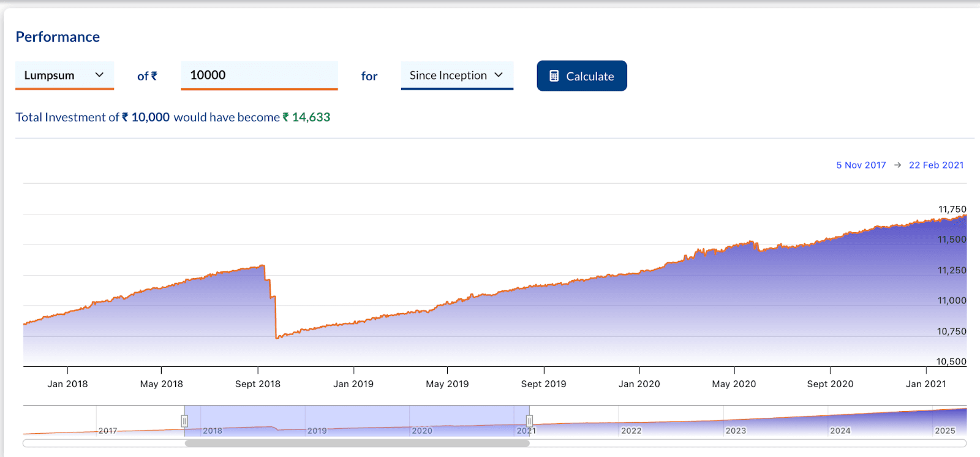Viewport: 980px width, 457px height.
Task: Click 2023 in the navigator timeline
Action: pos(736,431)
